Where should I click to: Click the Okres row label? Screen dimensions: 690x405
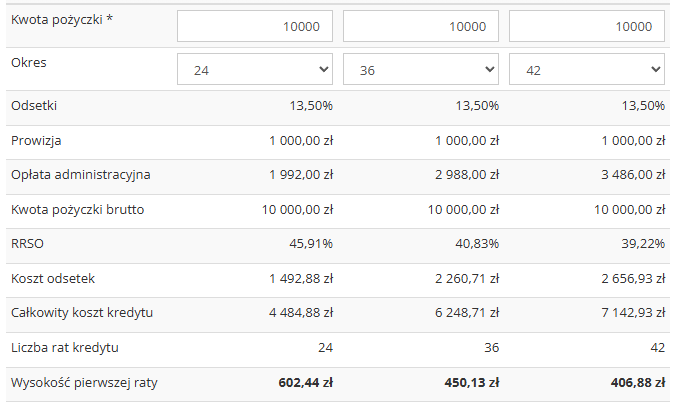pos(29,63)
